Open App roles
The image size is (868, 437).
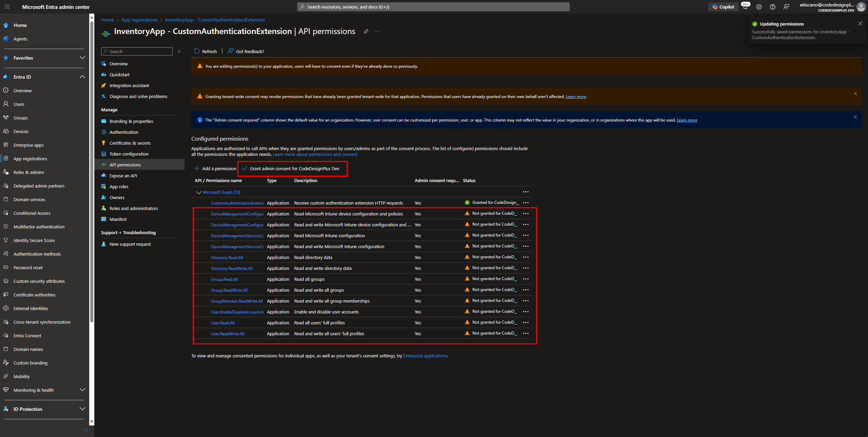pos(119,187)
